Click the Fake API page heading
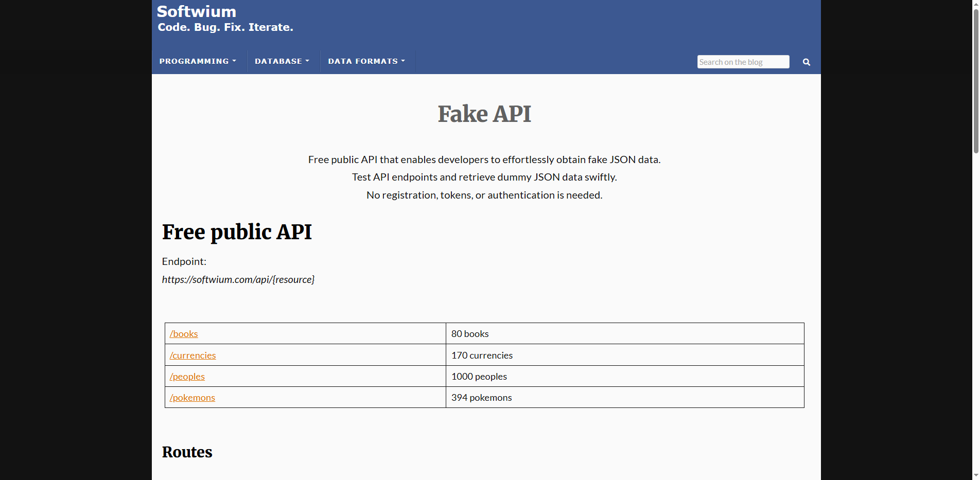980x480 pixels. [x=484, y=114]
